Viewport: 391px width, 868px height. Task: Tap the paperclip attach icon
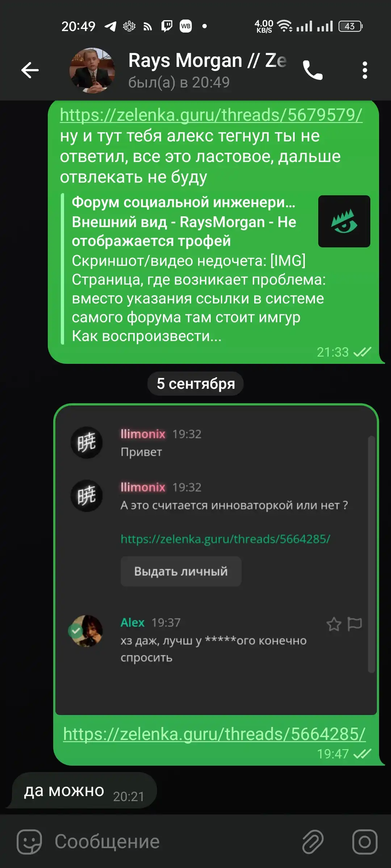(x=313, y=842)
